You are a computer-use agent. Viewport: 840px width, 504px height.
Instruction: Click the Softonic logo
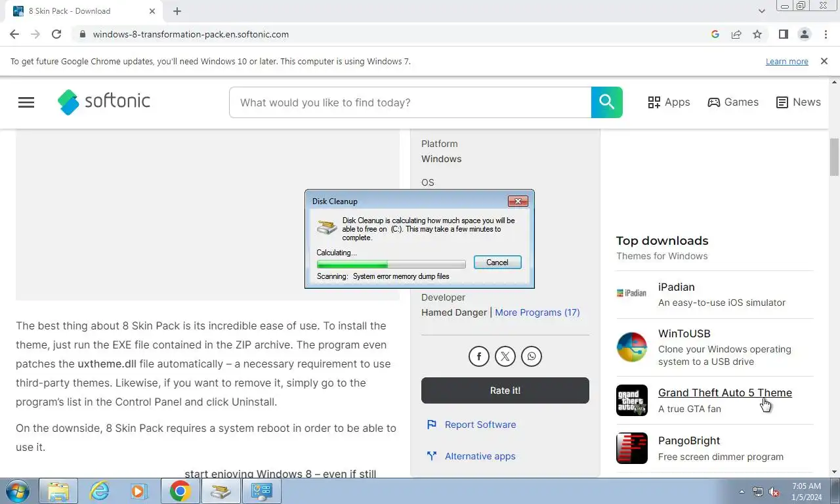[x=104, y=102]
